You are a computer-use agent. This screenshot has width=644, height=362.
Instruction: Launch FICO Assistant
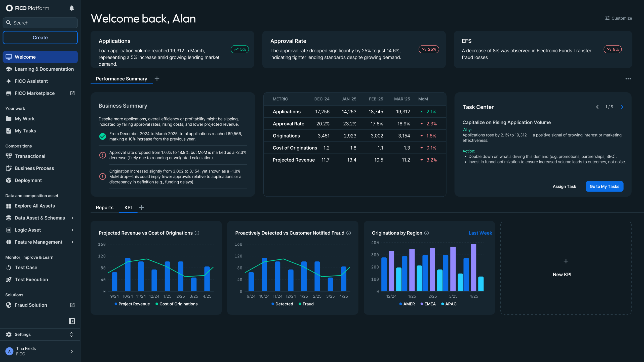coord(40,81)
